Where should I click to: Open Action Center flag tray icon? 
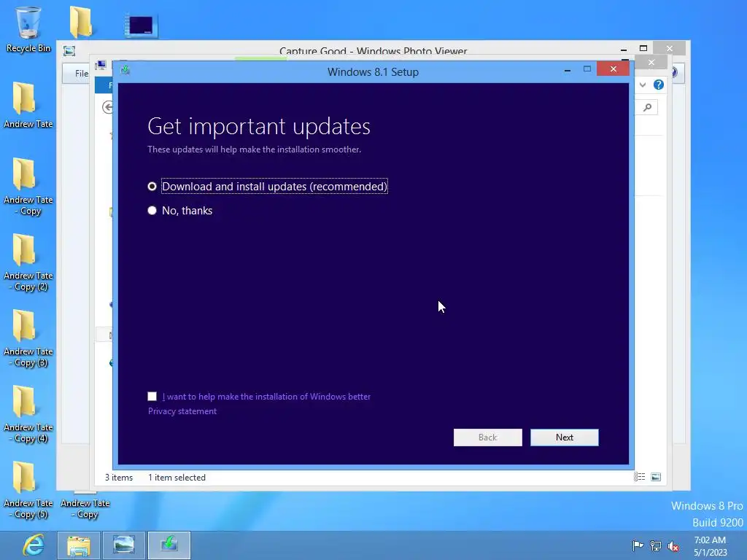638,545
